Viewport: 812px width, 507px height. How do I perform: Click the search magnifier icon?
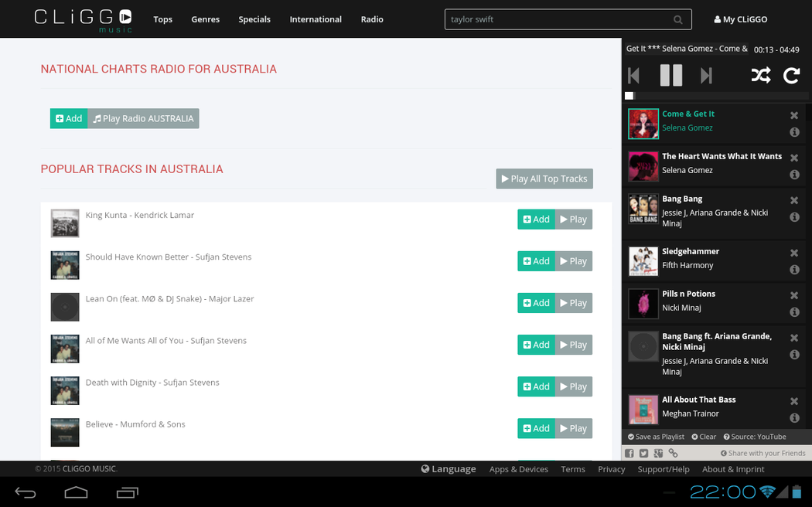[678, 19]
